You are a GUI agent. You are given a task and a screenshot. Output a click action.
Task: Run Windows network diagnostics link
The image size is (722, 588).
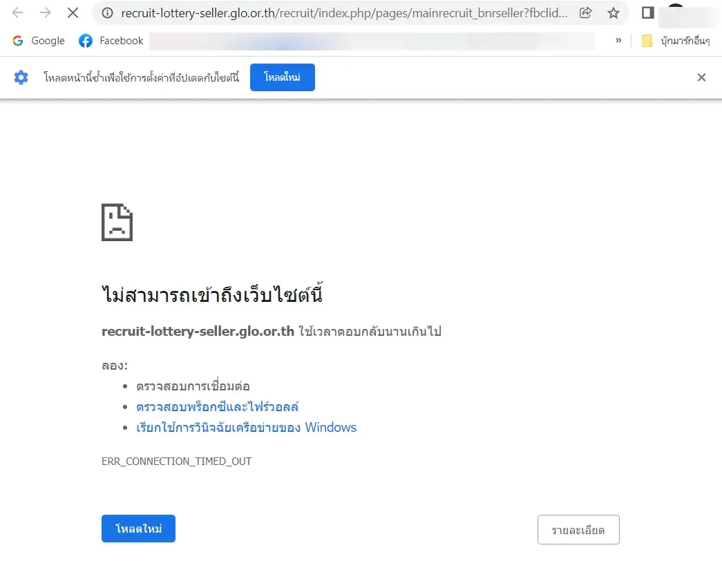click(247, 427)
